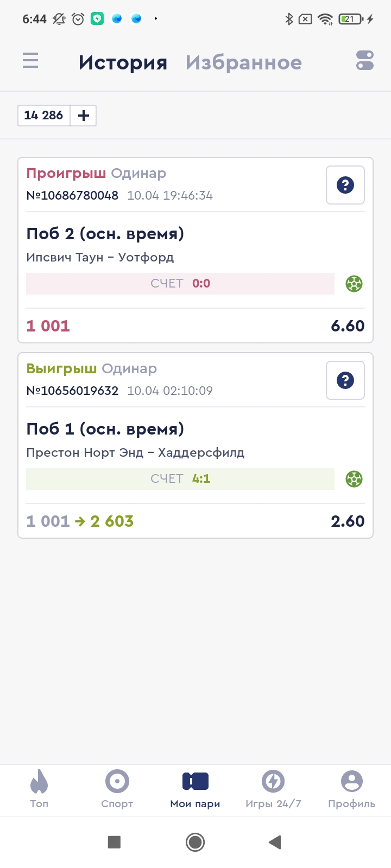
Task: Open the Спорт section
Action: [117, 789]
